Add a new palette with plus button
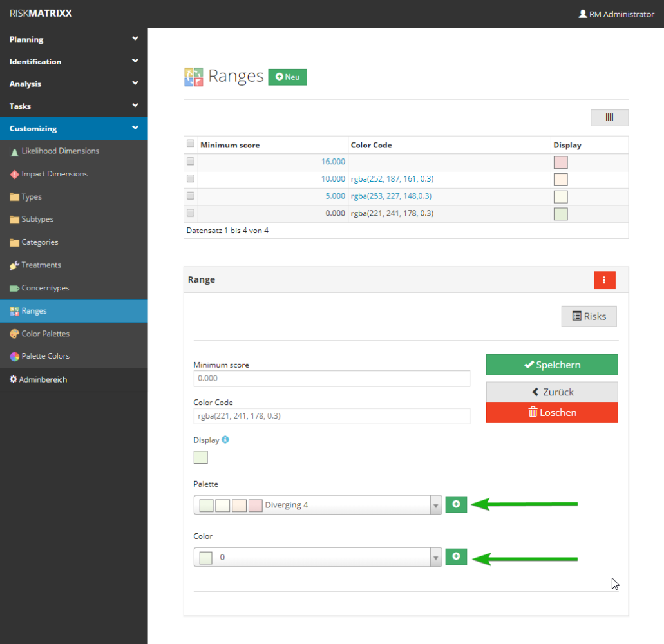Screen dimensions: 664x644 [x=456, y=504]
